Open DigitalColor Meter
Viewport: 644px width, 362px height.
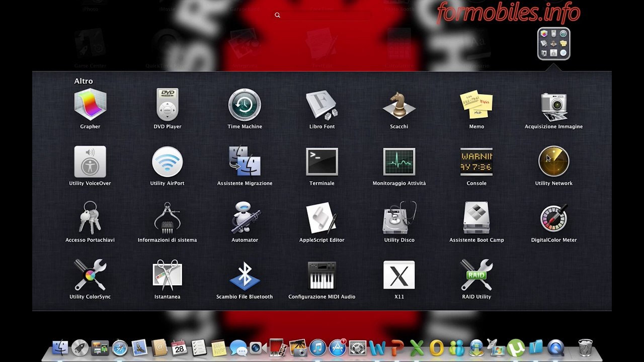[x=553, y=218]
